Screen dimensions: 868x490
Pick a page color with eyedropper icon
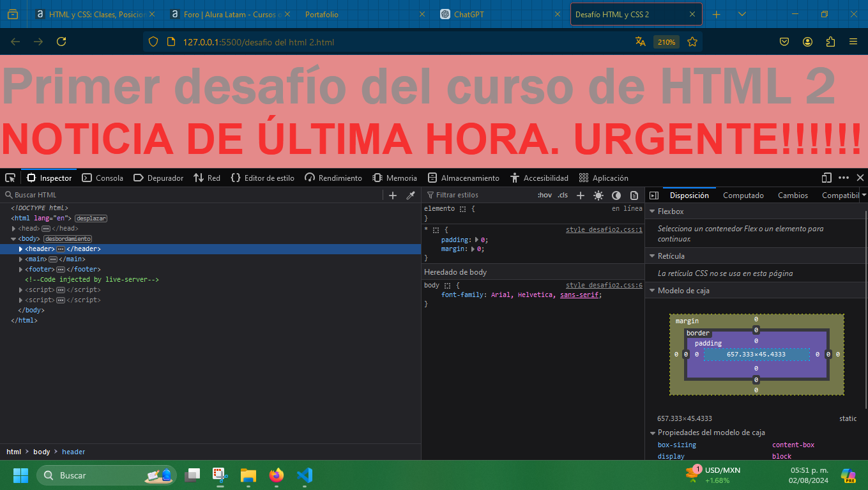[411, 195]
